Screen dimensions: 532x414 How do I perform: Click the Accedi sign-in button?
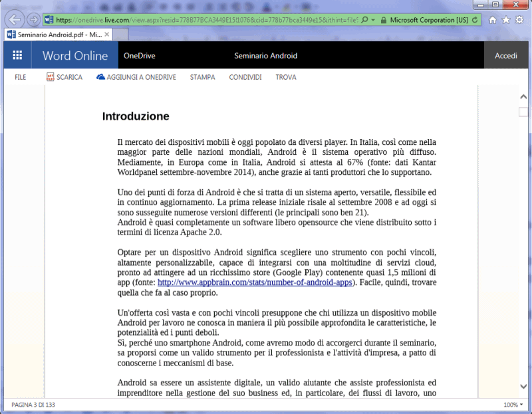tap(506, 56)
